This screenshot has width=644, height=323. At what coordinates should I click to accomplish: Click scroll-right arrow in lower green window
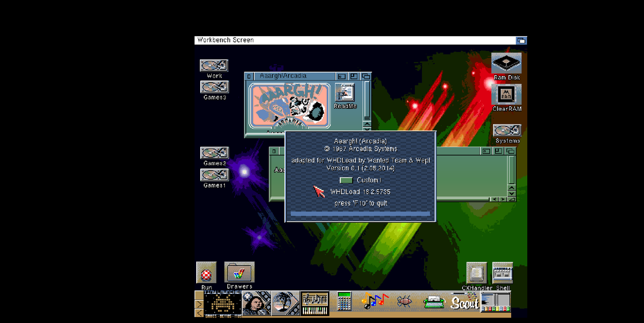[503, 199]
